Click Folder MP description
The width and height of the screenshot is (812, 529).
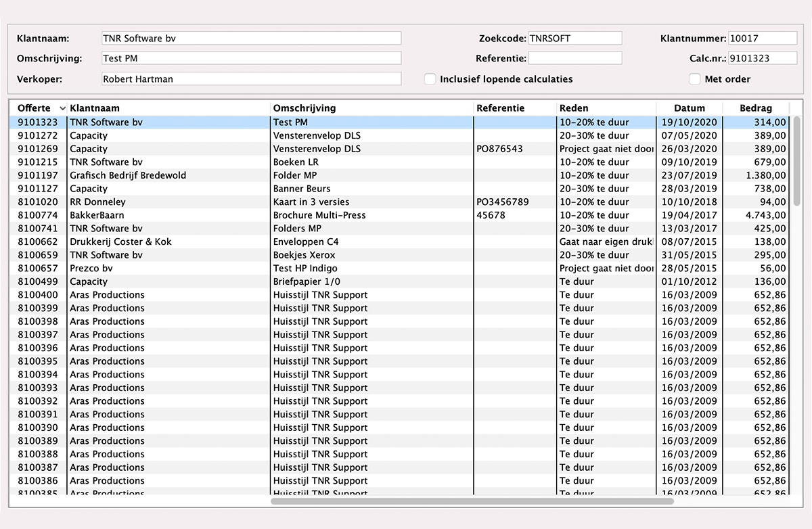pyautogui.click(x=295, y=175)
